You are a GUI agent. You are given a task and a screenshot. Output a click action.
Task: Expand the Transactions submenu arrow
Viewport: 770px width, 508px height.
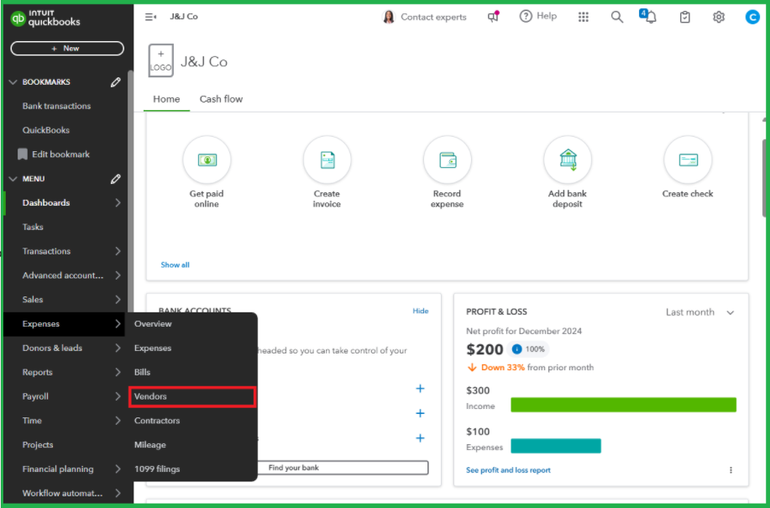pyautogui.click(x=118, y=251)
